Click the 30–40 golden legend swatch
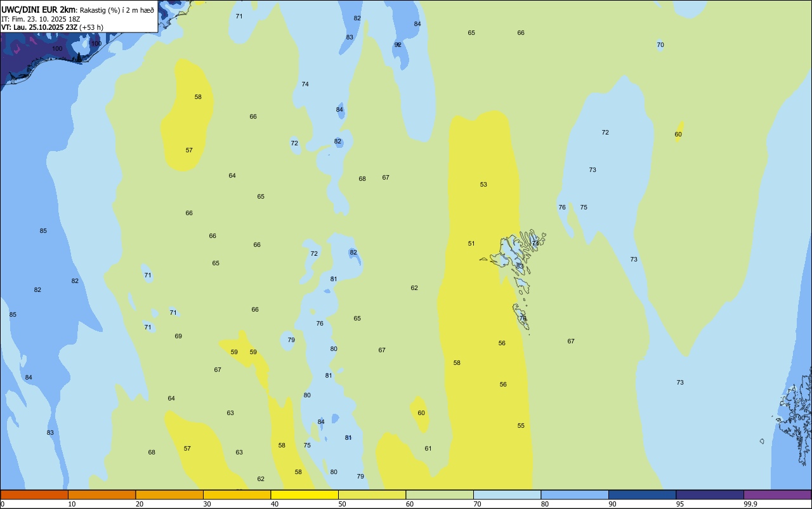The image size is (812, 509). pyautogui.click(x=237, y=494)
